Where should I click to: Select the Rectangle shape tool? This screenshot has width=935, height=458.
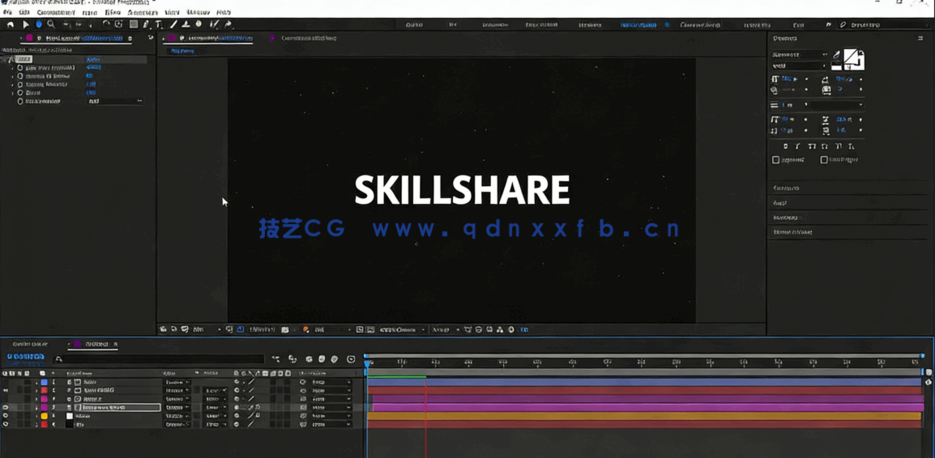coord(133,25)
